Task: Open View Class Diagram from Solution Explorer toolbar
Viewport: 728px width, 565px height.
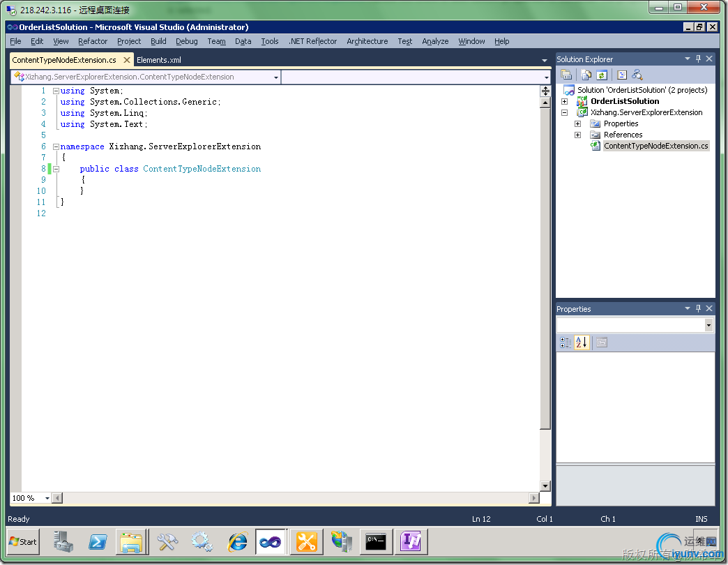Action: (x=637, y=75)
